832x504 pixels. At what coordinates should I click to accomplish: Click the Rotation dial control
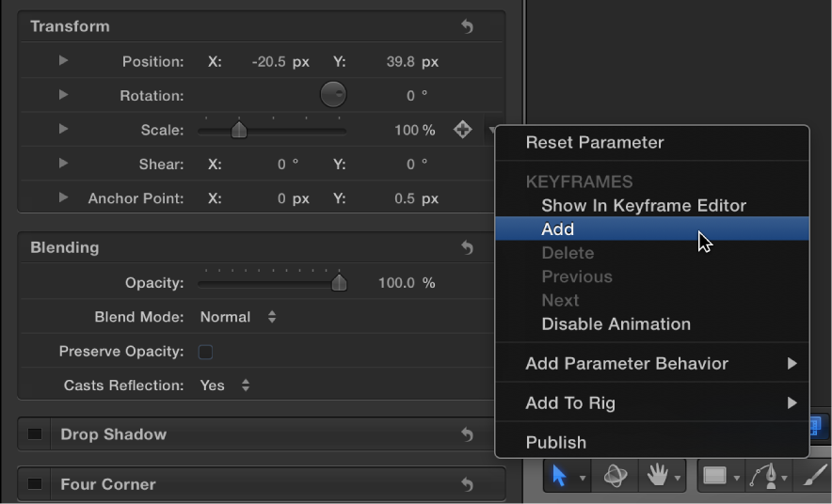click(333, 95)
